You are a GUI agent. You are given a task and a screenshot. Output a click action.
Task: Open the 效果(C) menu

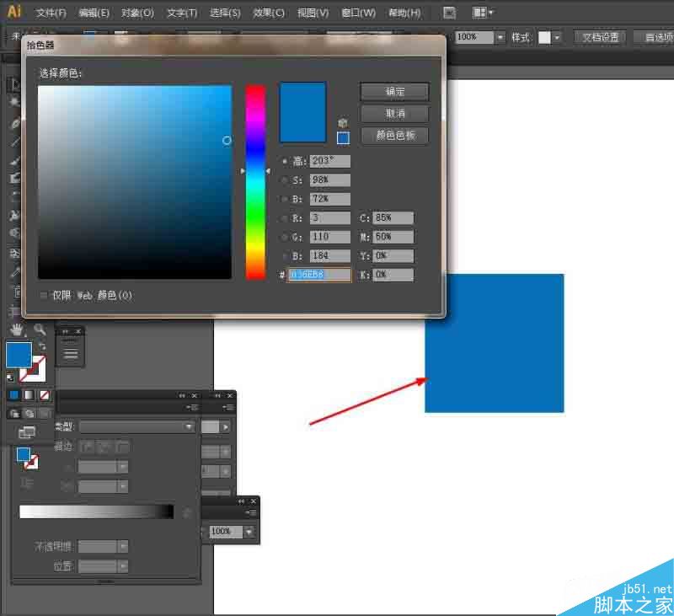click(269, 13)
